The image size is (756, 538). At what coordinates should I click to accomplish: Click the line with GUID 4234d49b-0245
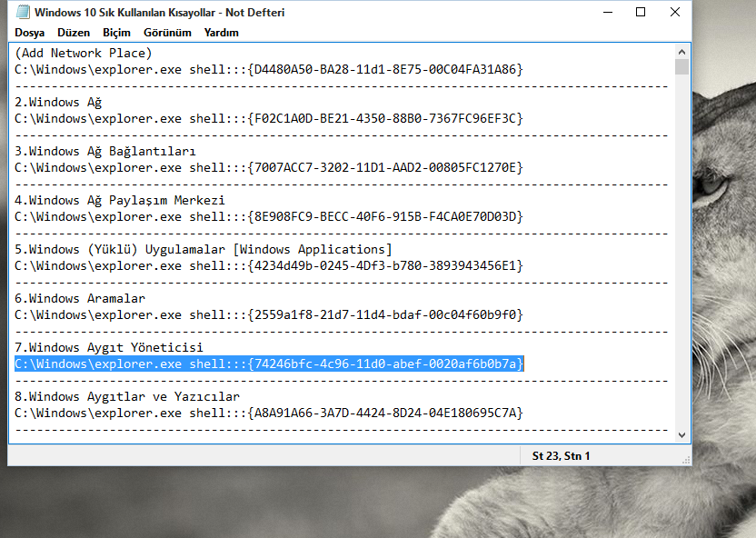[x=269, y=265]
